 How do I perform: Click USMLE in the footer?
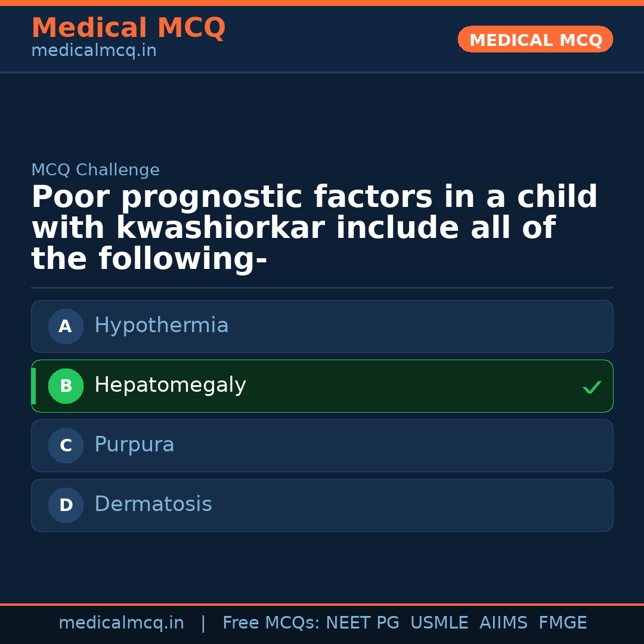click(x=439, y=623)
